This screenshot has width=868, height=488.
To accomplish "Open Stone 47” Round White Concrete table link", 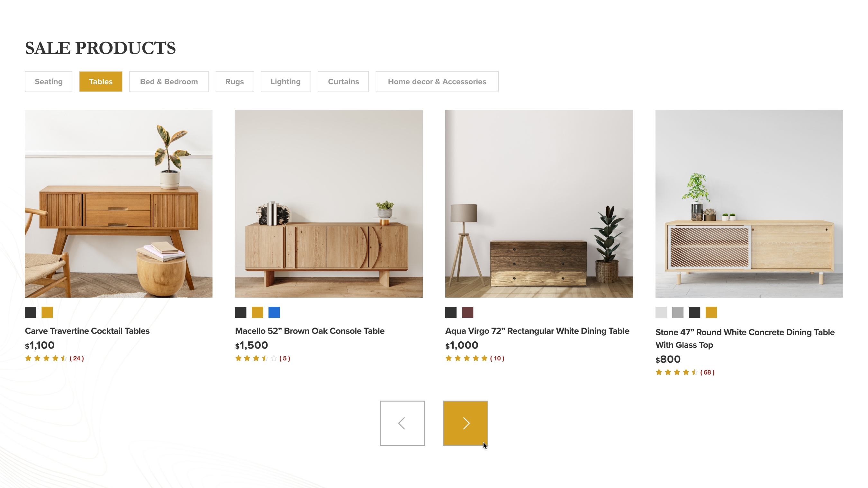I will click(x=745, y=339).
